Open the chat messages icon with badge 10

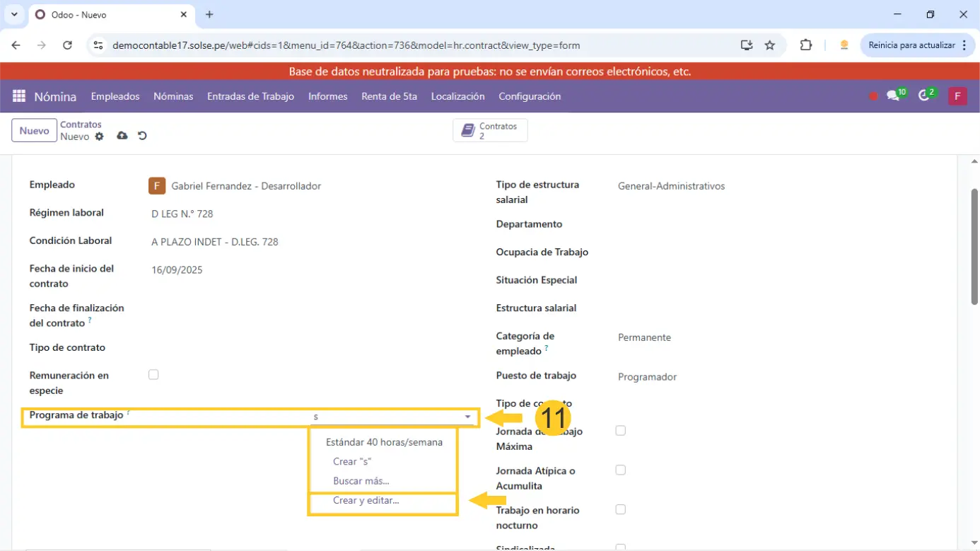[x=894, y=96]
